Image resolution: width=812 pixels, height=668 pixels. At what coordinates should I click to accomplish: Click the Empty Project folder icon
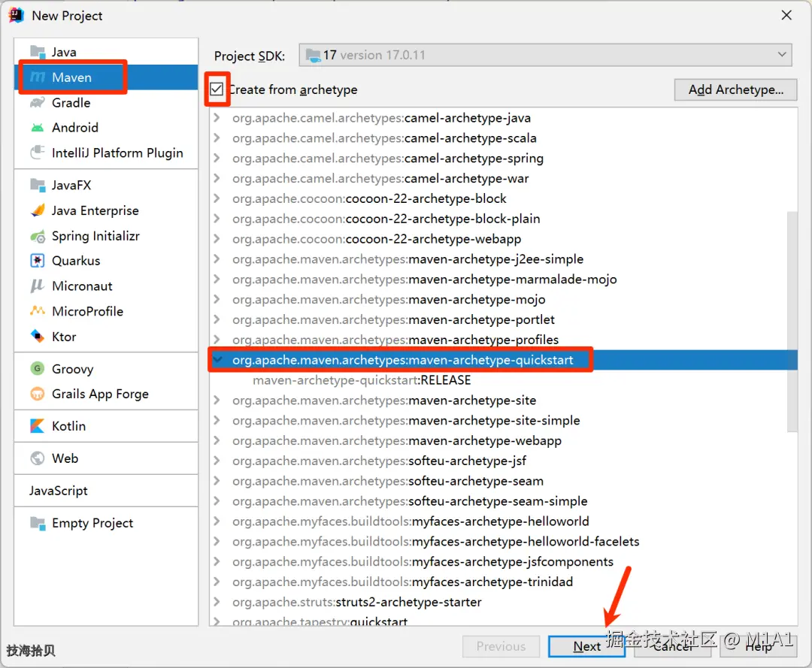pyautogui.click(x=38, y=523)
